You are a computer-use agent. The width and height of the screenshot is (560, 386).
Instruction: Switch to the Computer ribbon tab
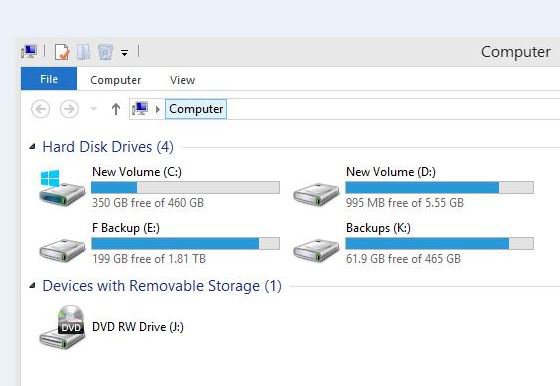[116, 80]
